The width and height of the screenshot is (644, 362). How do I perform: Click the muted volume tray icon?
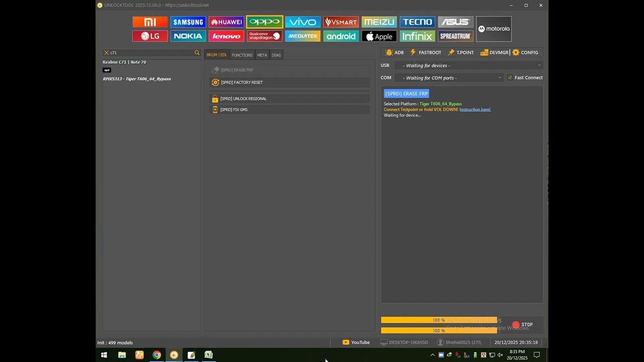tap(500, 355)
